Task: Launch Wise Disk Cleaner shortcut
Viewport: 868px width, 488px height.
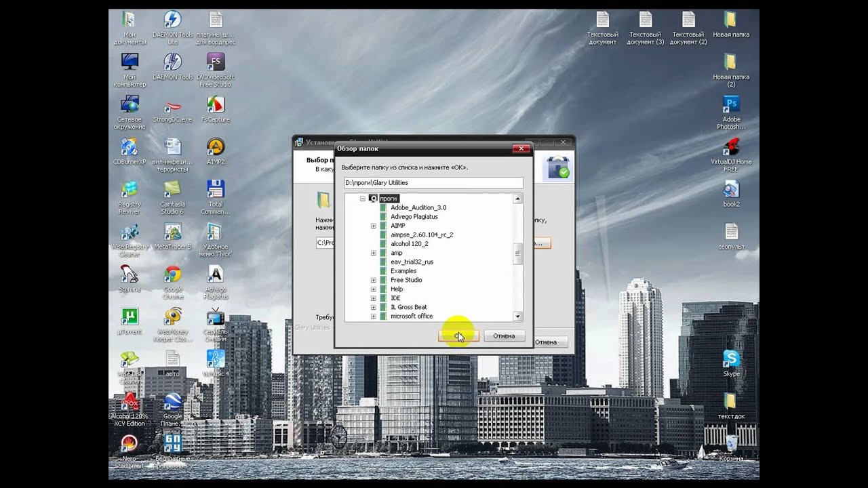Action: [130, 367]
